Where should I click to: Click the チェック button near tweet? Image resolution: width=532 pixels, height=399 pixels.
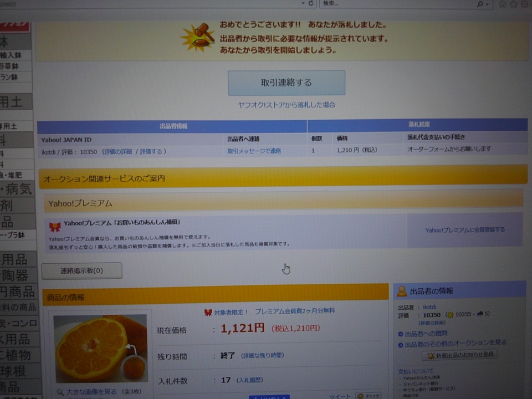click(x=369, y=396)
